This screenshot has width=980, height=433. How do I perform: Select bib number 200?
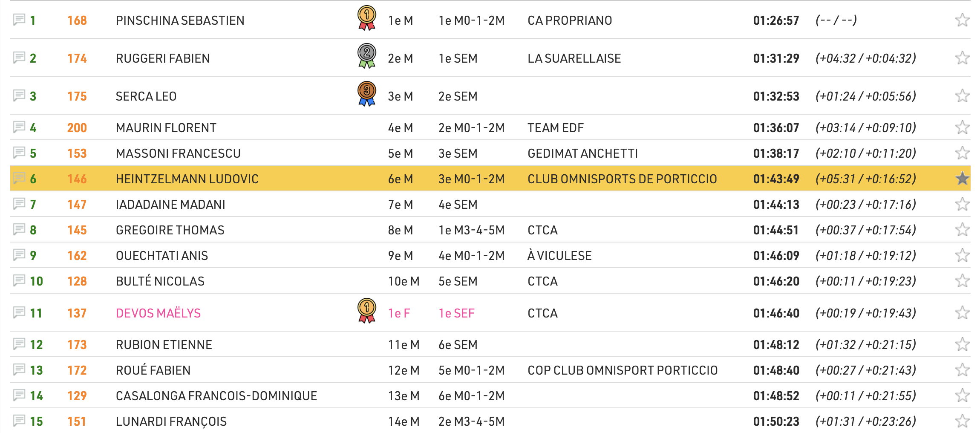point(77,128)
